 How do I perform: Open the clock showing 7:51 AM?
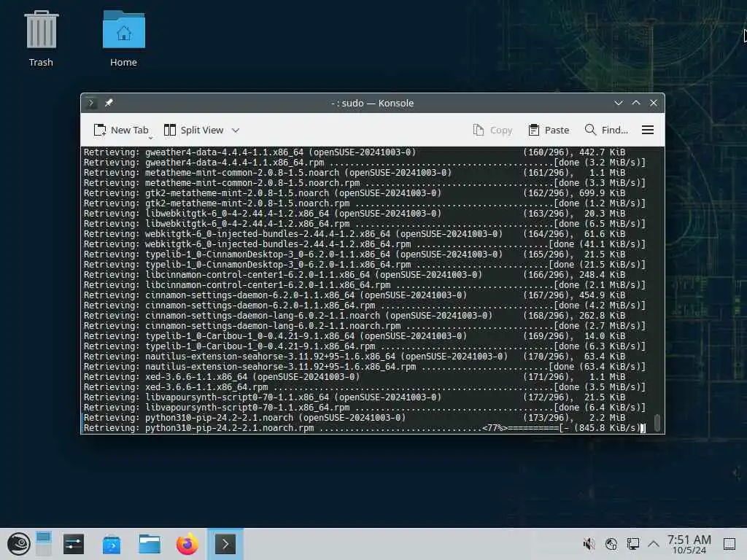pyautogui.click(x=689, y=544)
